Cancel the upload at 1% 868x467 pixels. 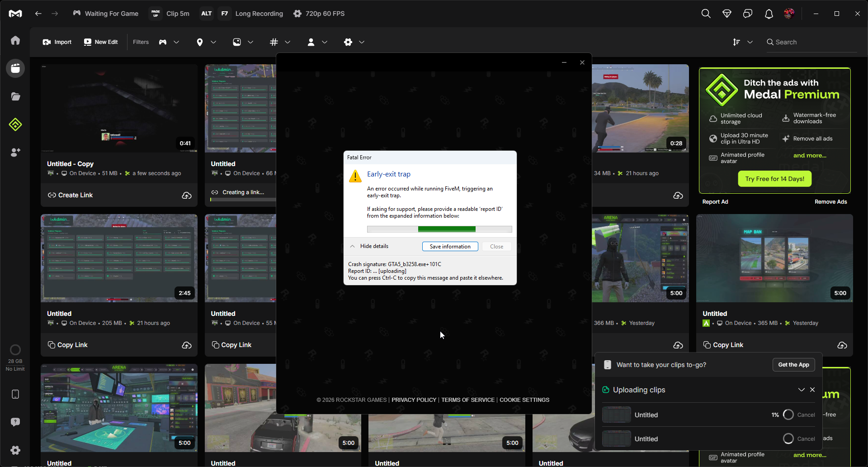tap(806, 415)
